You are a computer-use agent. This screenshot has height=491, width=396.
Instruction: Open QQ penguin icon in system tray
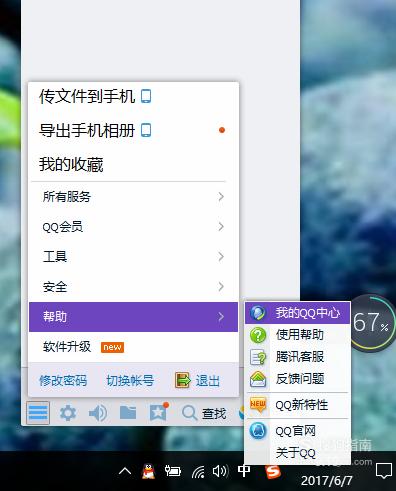(149, 471)
